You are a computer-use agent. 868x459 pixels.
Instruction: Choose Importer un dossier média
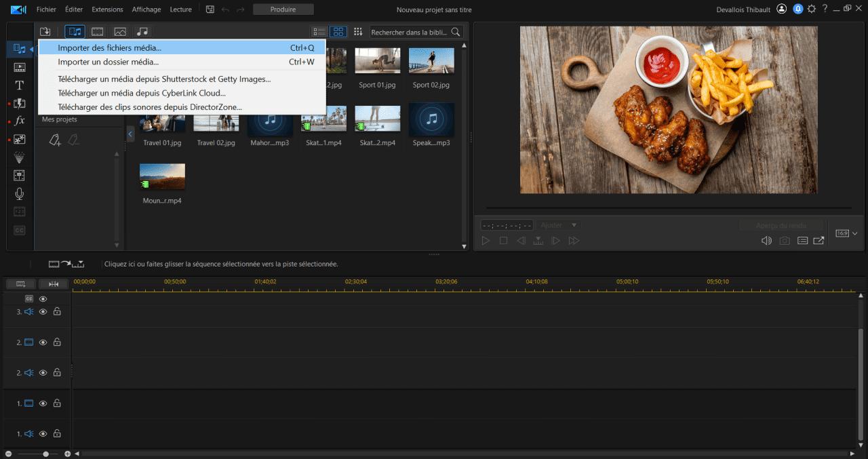(x=108, y=62)
